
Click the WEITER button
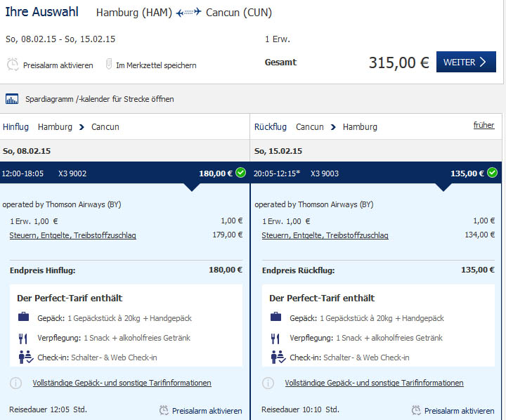tap(466, 62)
